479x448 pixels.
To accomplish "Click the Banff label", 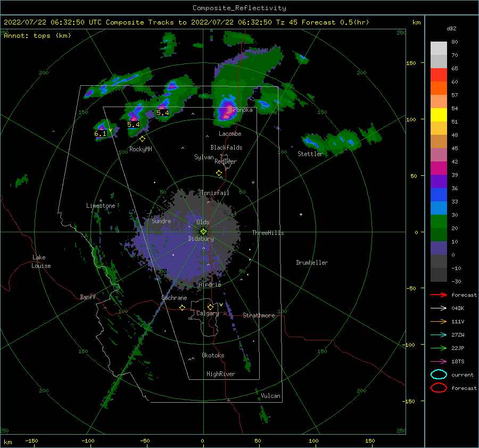I will coord(88,297).
